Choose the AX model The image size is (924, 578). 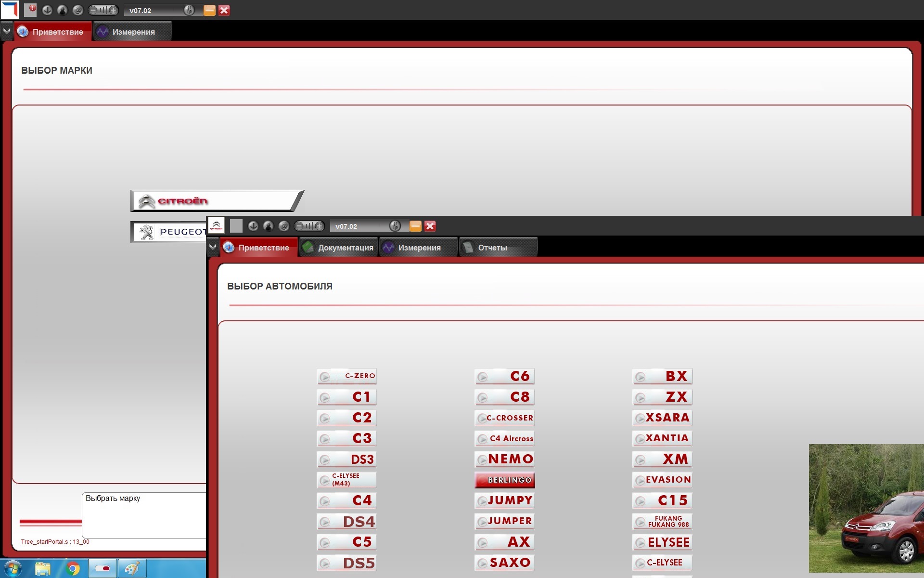click(x=504, y=542)
